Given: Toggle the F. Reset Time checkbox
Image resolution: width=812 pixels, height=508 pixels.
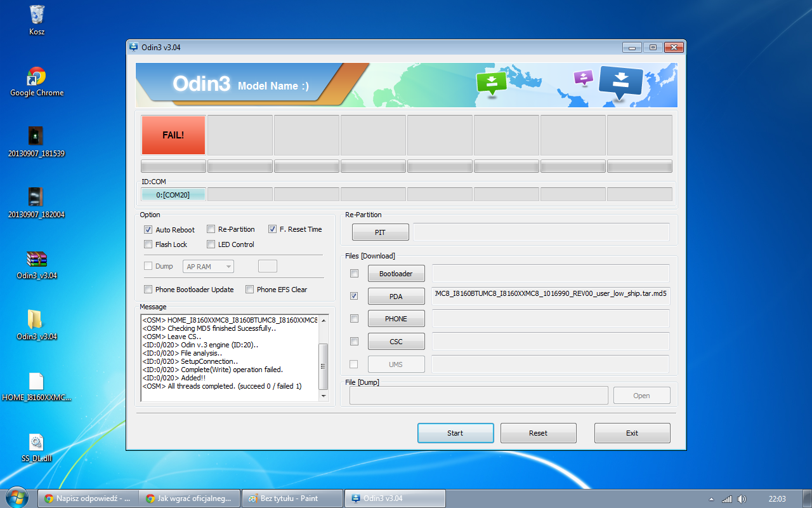Looking at the screenshot, I should [x=272, y=229].
